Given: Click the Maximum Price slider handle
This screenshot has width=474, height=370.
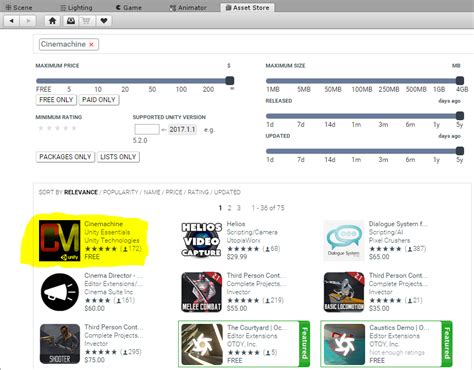Looking at the screenshot, I should [x=230, y=81].
